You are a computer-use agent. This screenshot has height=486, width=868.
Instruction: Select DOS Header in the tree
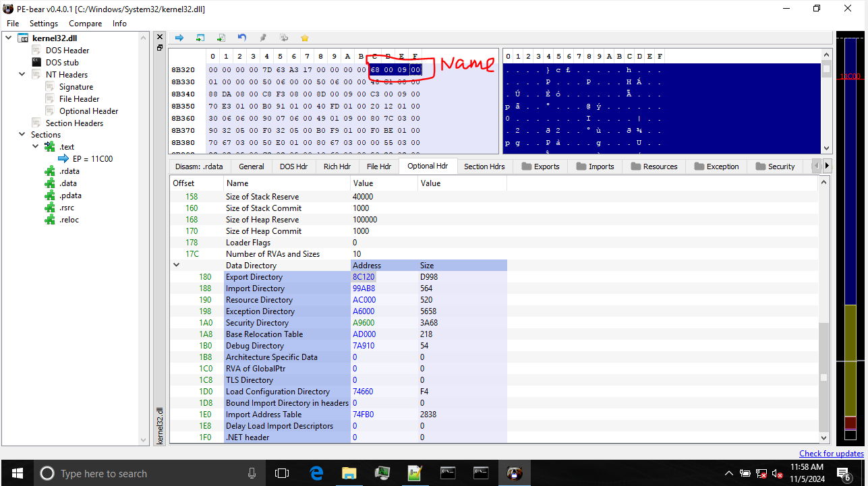67,51
